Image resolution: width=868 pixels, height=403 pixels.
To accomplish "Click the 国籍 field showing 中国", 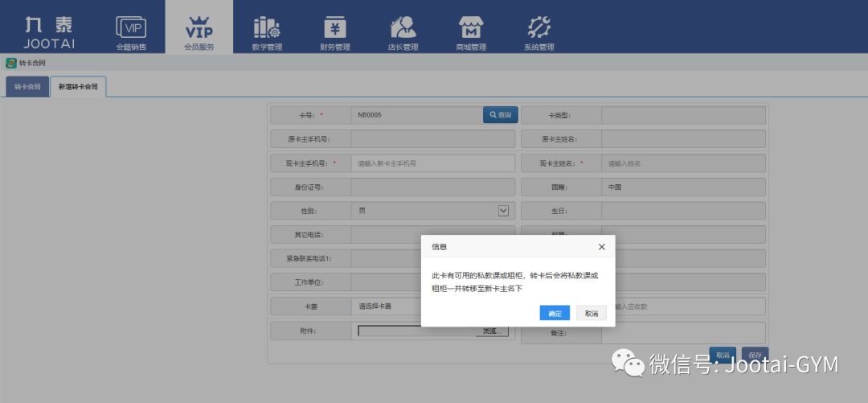I will [x=684, y=187].
